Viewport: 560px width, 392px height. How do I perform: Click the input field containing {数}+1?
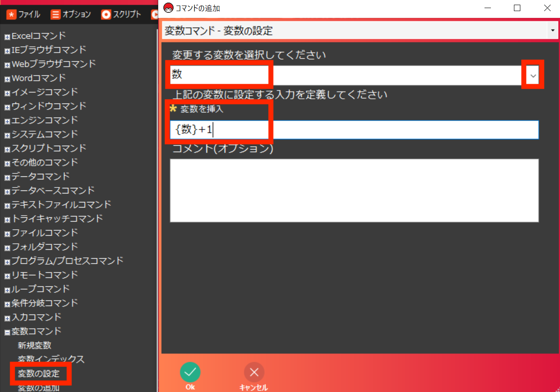pyautogui.click(x=354, y=130)
